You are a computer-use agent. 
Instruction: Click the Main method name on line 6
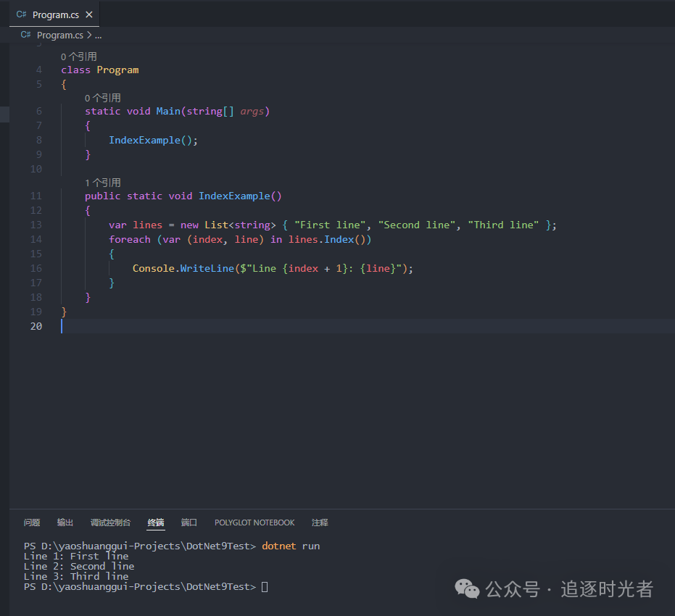point(168,112)
